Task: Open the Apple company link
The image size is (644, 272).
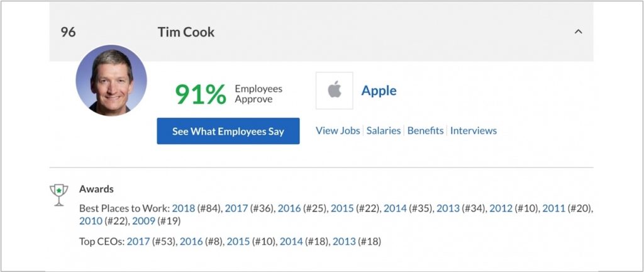Action: [379, 91]
